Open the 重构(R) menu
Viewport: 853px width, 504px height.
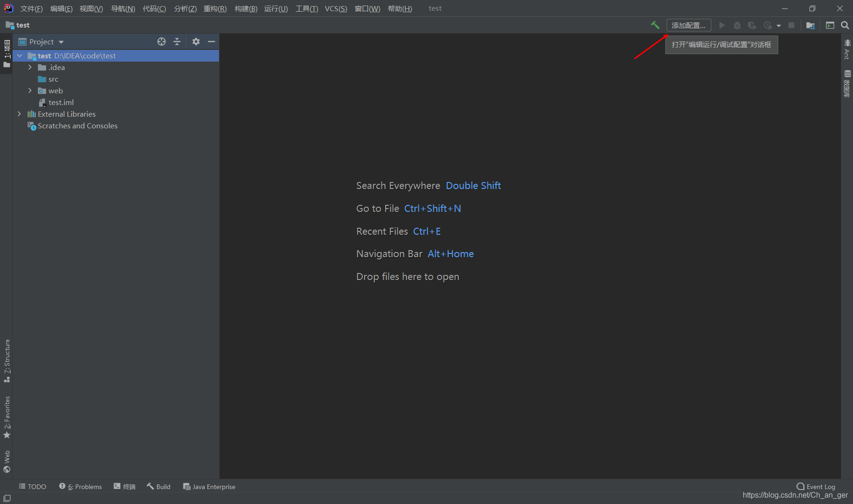(215, 8)
